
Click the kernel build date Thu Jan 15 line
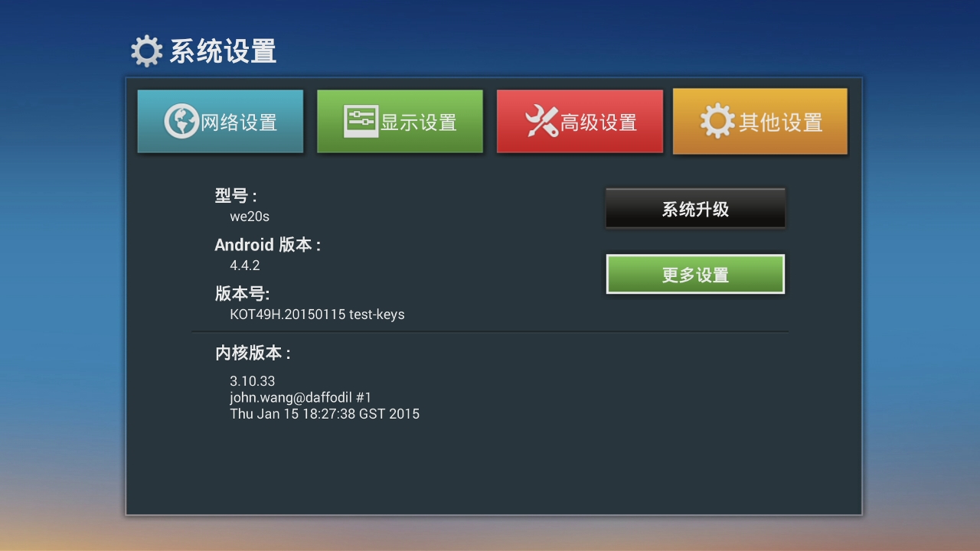325,414
